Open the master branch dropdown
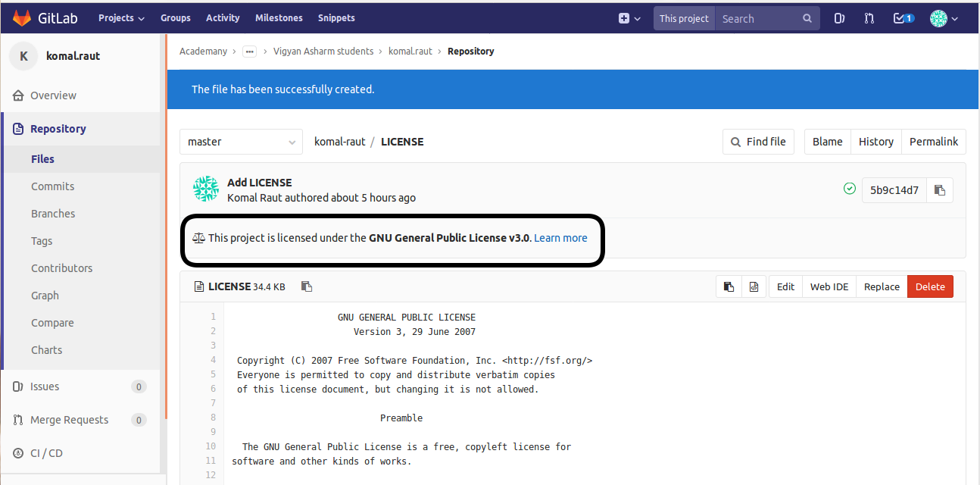This screenshot has height=485, width=980. [x=241, y=142]
